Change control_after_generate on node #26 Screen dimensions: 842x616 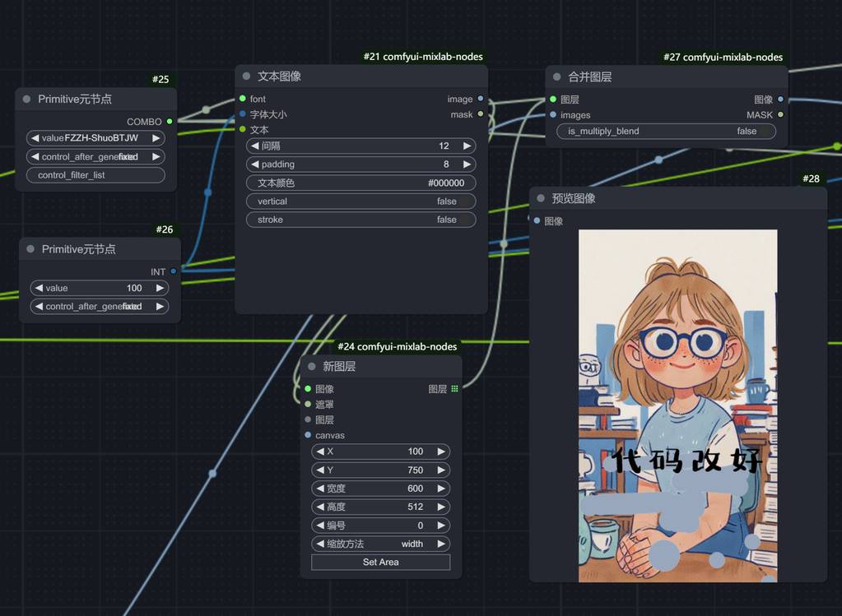(x=99, y=306)
